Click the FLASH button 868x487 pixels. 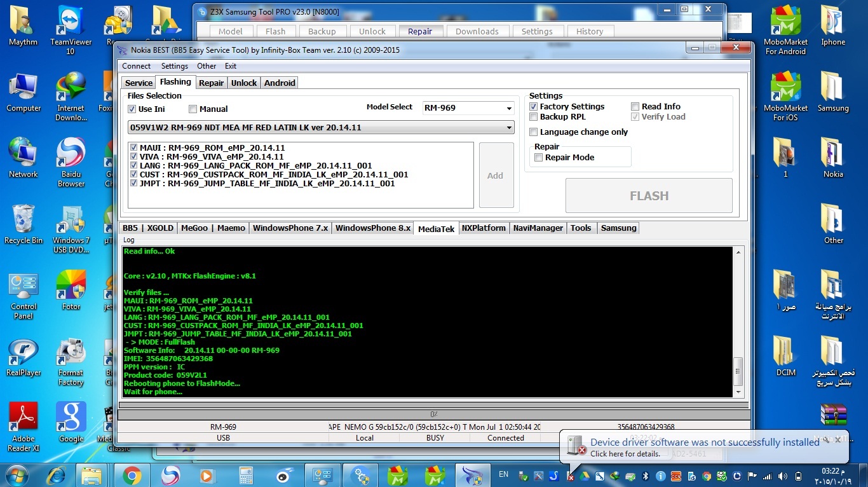pyautogui.click(x=649, y=196)
